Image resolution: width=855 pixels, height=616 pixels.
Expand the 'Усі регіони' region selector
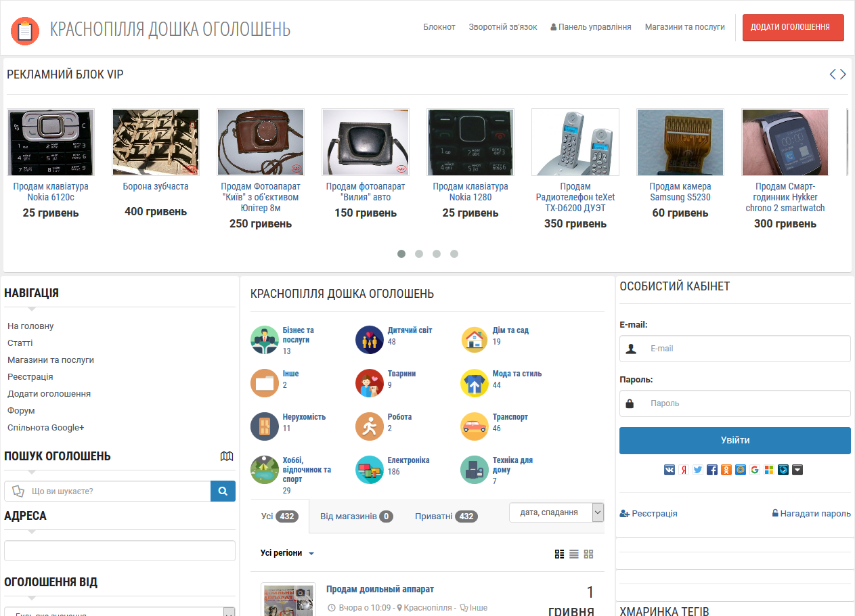coord(288,553)
